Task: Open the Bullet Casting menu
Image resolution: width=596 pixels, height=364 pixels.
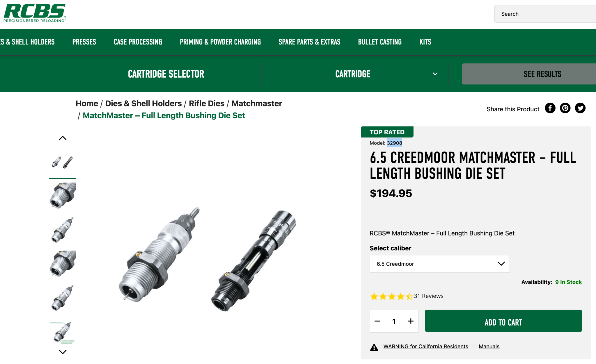Action: 380,42
